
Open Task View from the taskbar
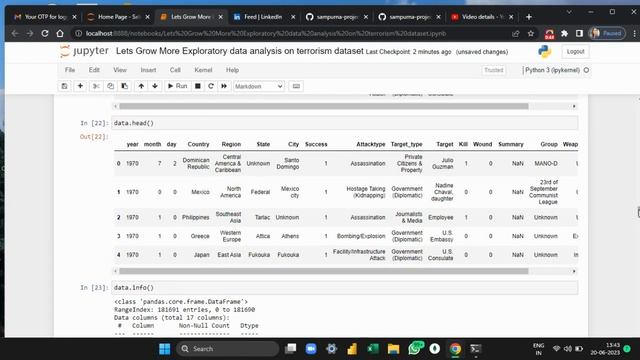point(291,349)
